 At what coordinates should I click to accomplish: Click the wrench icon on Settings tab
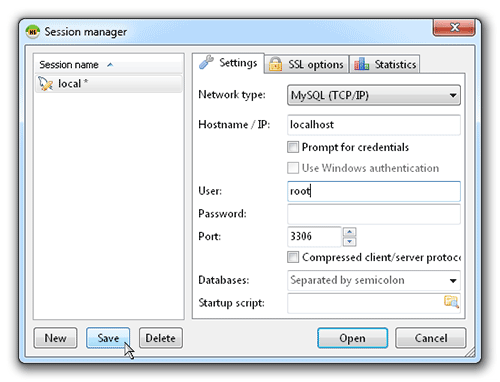pyautogui.click(x=206, y=62)
